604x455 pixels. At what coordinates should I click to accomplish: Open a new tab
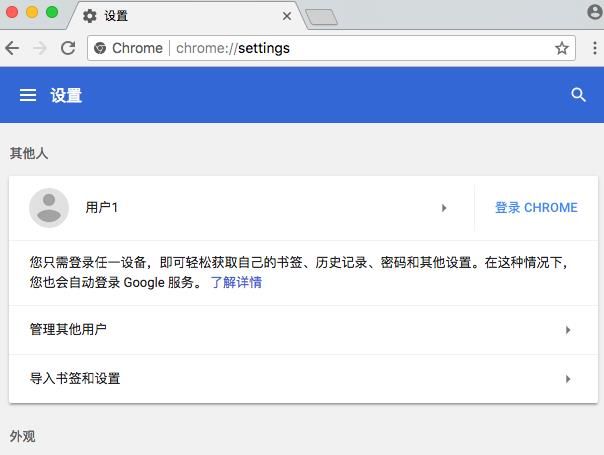(321, 17)
